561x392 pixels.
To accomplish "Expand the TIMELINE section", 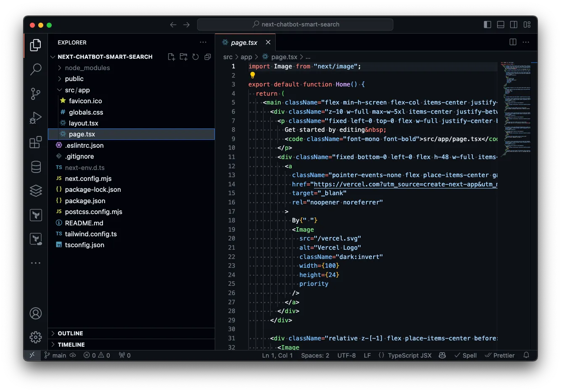I will (132, 345).
